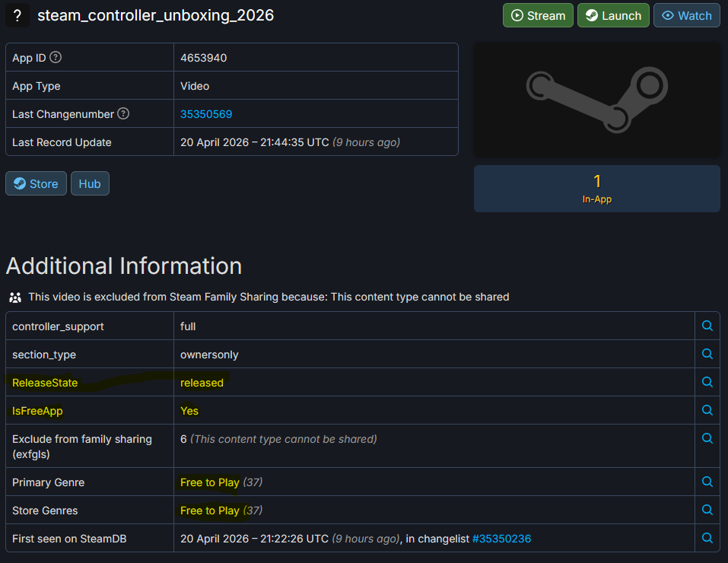Search by Exclude from family sharing magnifier
This screenshot has width=728, height=563.
click(707, 438)
